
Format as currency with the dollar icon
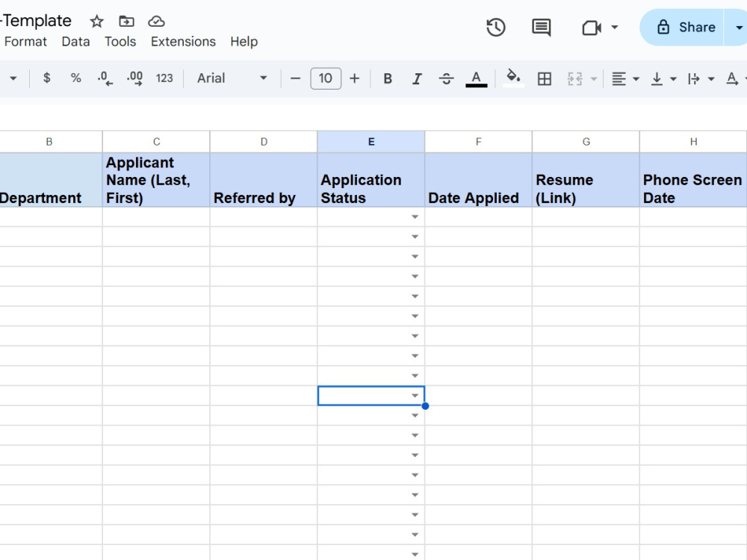pyautogui.click(x=46, y=78)
